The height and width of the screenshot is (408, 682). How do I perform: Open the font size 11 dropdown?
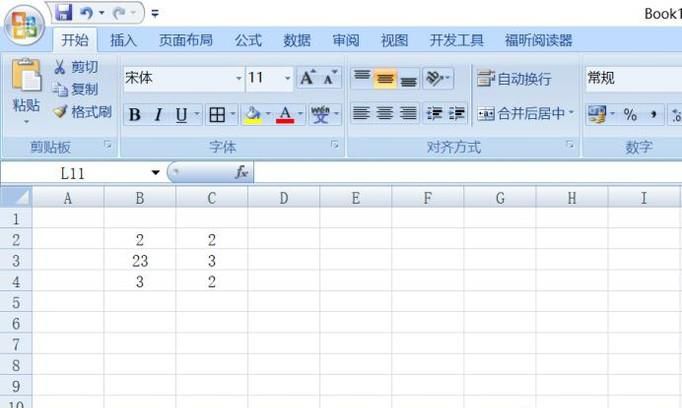[288, 78]
